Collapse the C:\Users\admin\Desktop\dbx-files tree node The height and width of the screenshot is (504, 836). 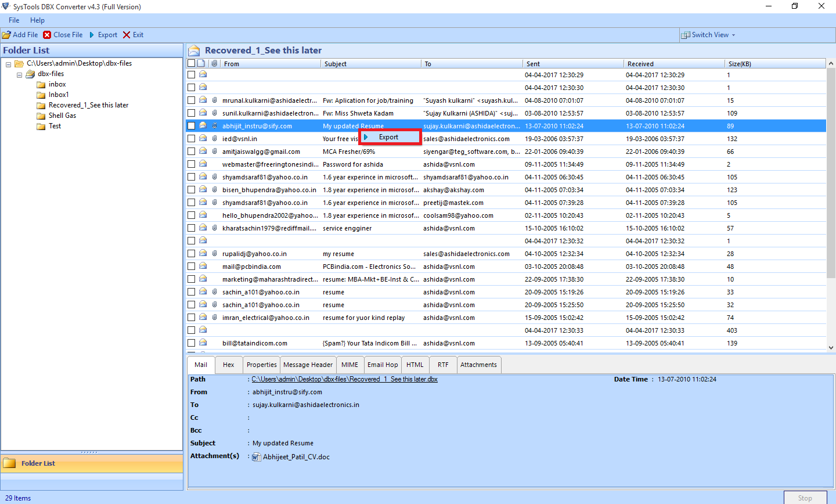click(x=8, y=64)
